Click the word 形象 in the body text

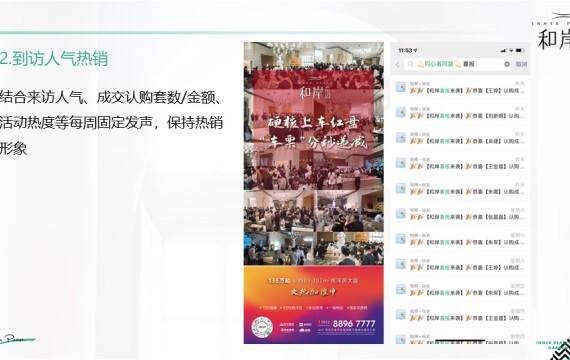click(13, 148)
